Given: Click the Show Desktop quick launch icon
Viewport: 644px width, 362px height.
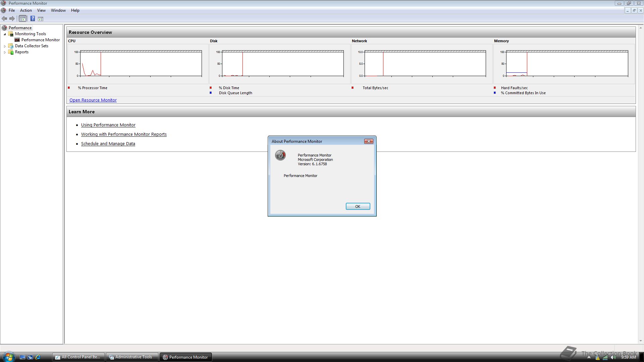Looking at the screenshot, I should click(22, 357).
